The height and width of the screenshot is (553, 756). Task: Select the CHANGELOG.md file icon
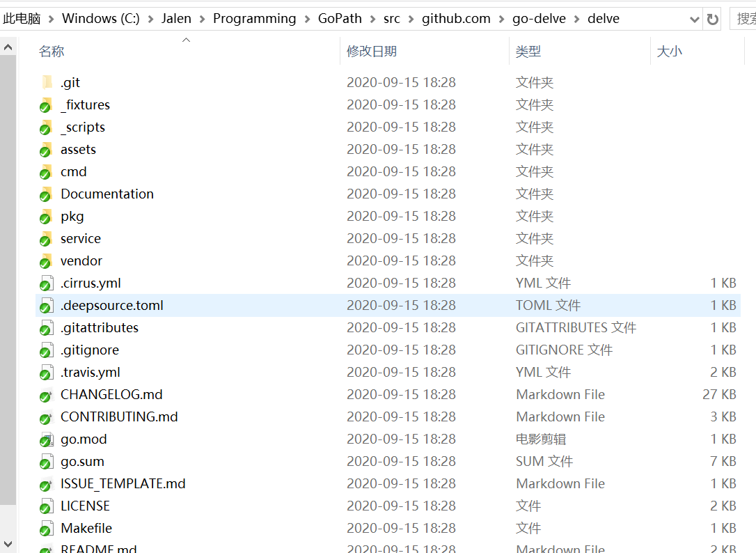[x=47, y=395]
